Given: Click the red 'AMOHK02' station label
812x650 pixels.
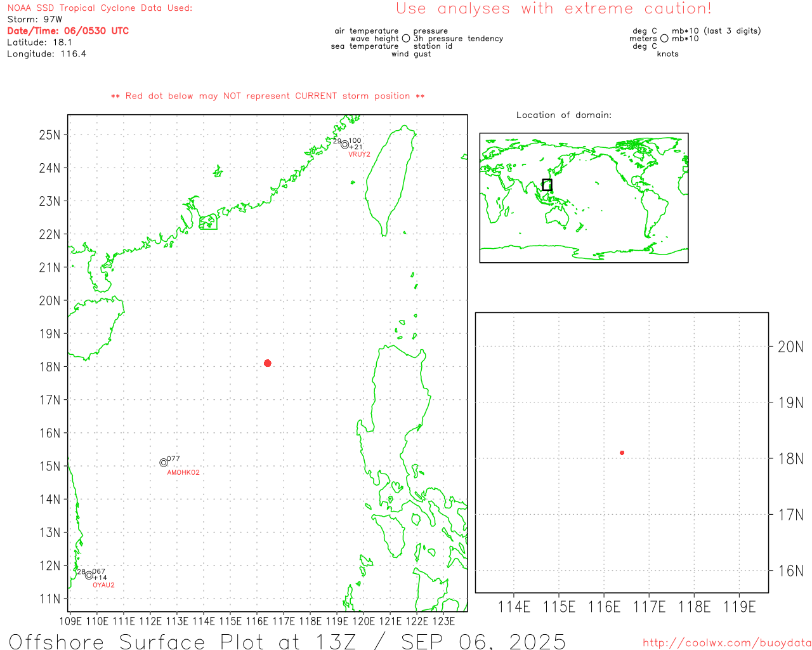Looking at the screenshot, I should coord(183,472).
